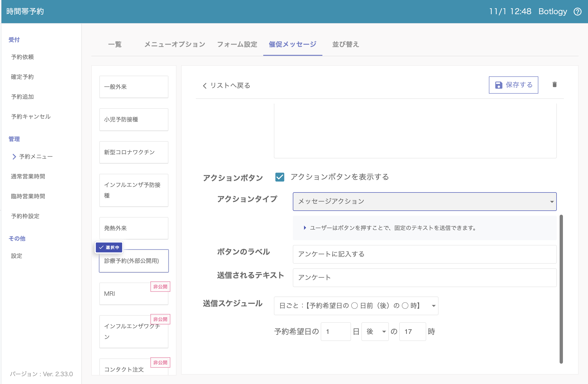Open the 送信スケジュール dropdown
588x384 pixels.
click(356, 306)
